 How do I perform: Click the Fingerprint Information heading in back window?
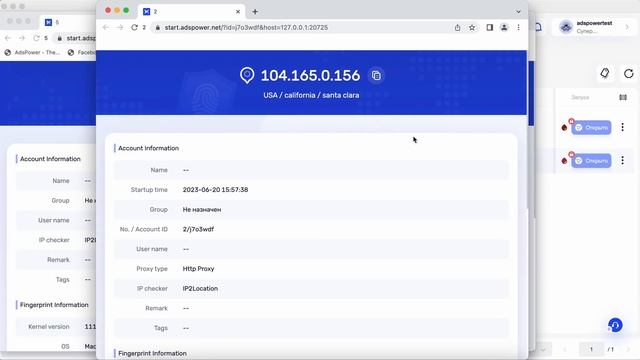(54, 305)
